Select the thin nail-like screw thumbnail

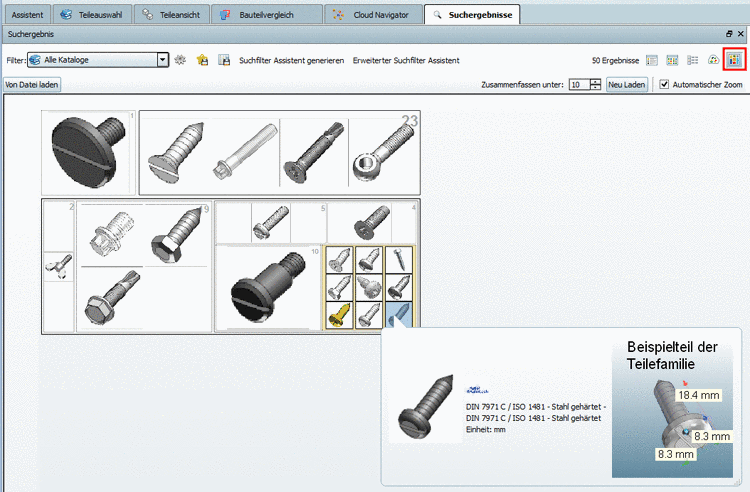[398, 260]
